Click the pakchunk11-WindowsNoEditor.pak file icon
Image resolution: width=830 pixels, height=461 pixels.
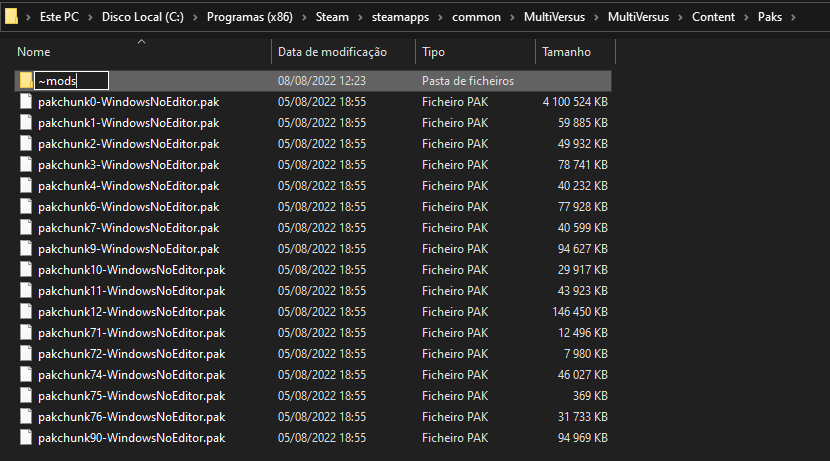(26, 291)
